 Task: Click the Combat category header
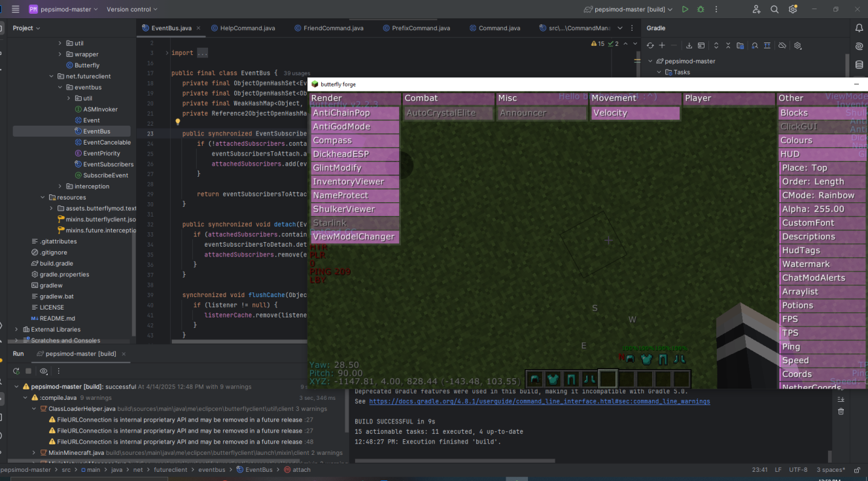point(448,98)
